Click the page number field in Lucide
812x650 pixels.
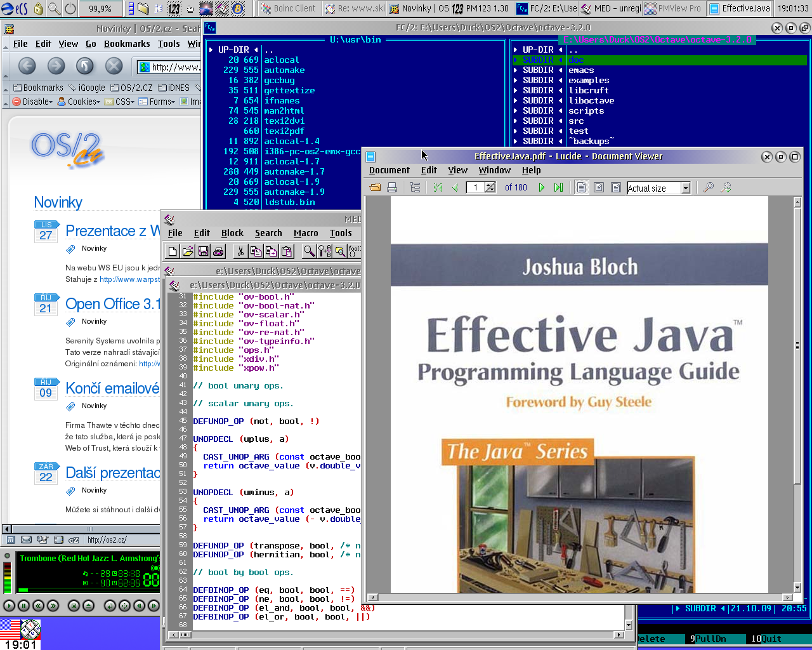point(475,187)
